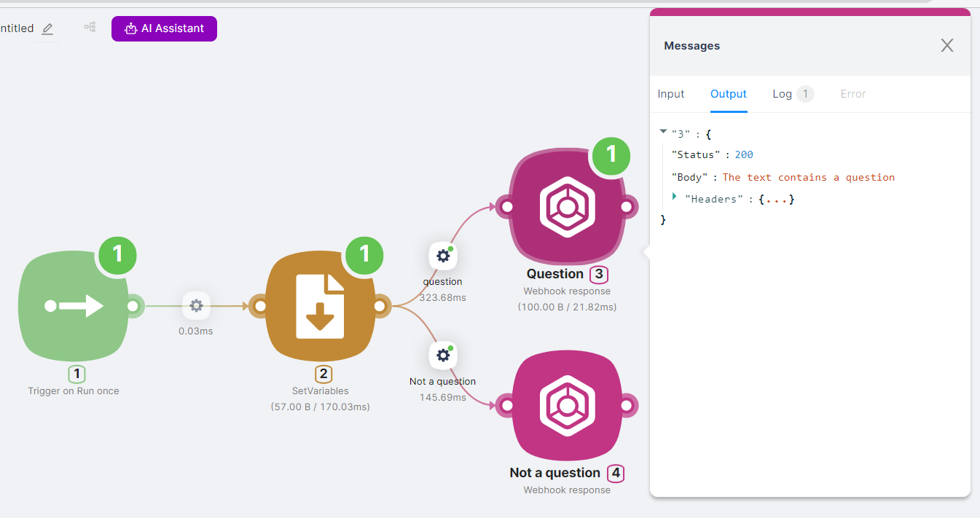This screenshot has height=518, width=980.
Task: Click the green badge on Question node
Action: tap(611, 154)
